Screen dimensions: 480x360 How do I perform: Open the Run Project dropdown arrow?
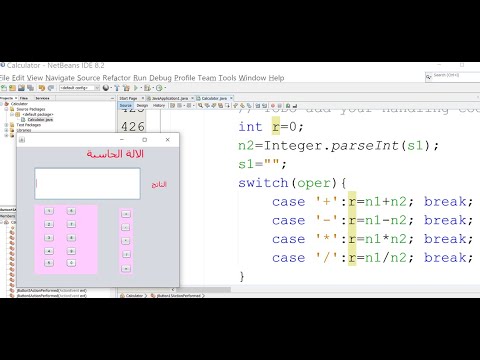pyautogui.click(x=141, y=88)
